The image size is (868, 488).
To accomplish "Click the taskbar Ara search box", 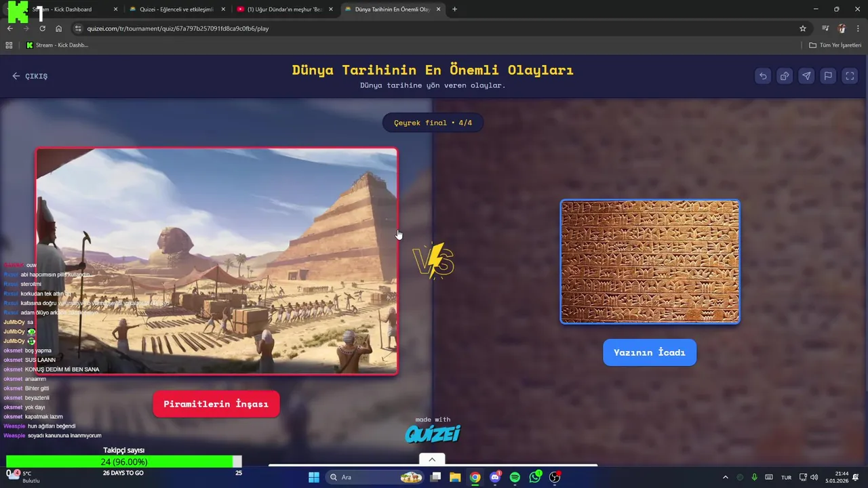I will [x=374, y=477].
